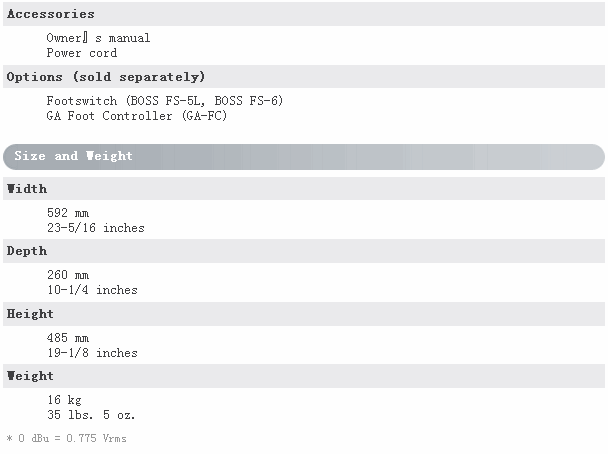Select the 260 mm depth value
Screen dimensions: 608x454
68,275
